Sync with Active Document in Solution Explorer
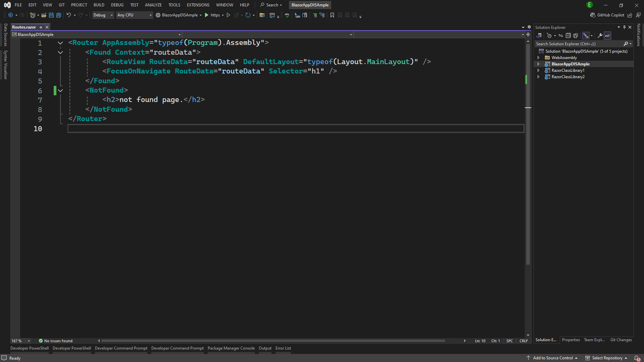Image resolution: width=644 pixels, height=362 pixels. click(x=561, y=36)
